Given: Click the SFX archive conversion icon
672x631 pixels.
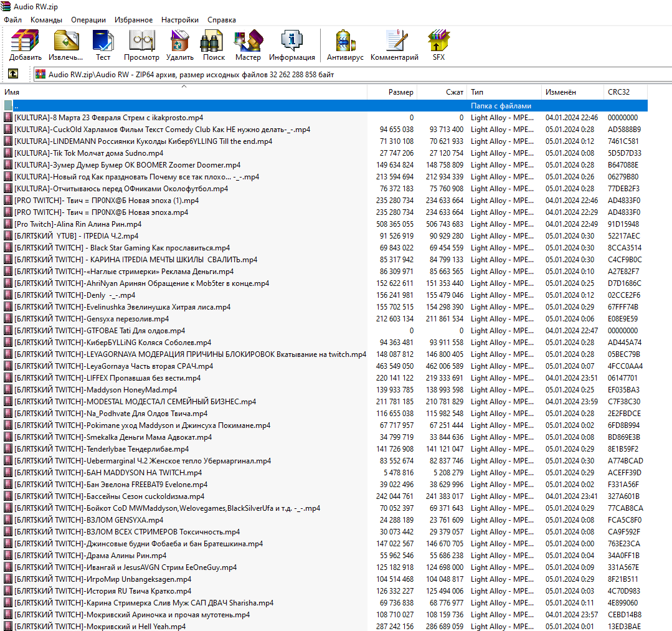Looking at the screenshot, I should click(x=438, y=45).
